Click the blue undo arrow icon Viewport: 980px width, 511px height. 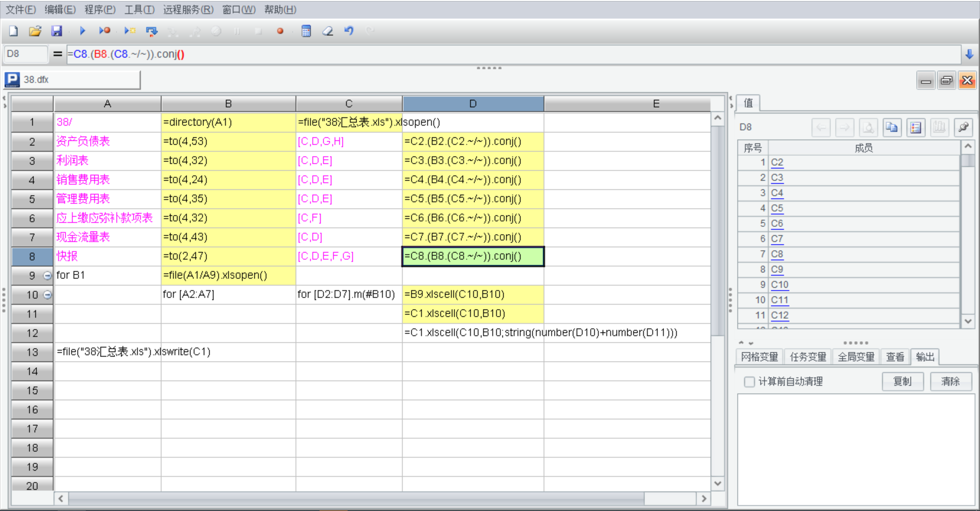point(349,31)
